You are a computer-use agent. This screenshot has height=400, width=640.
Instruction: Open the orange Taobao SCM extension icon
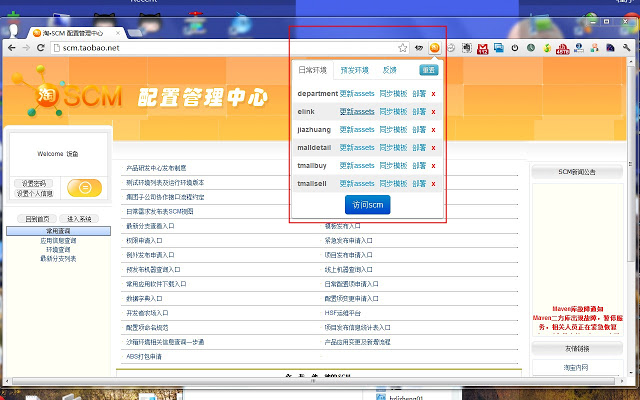point(435,48)
